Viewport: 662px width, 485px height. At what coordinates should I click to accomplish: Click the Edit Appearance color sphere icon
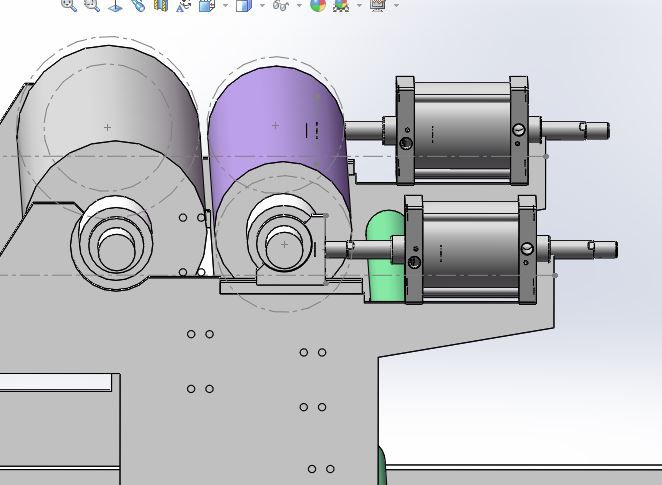[318, 5]
